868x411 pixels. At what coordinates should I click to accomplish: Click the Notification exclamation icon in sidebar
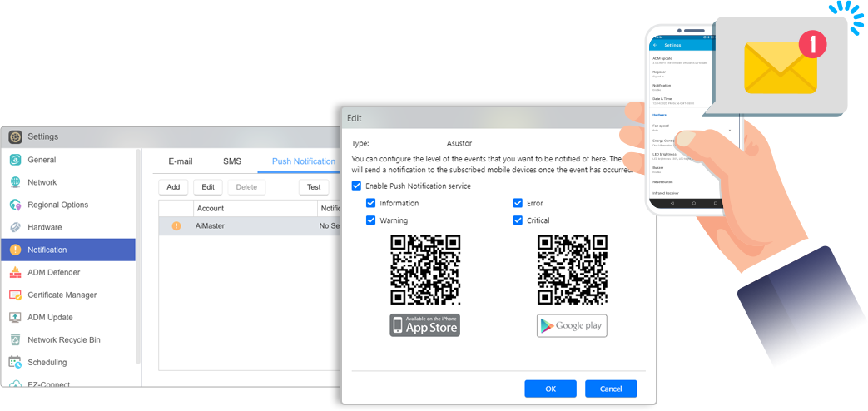[16, 250]
